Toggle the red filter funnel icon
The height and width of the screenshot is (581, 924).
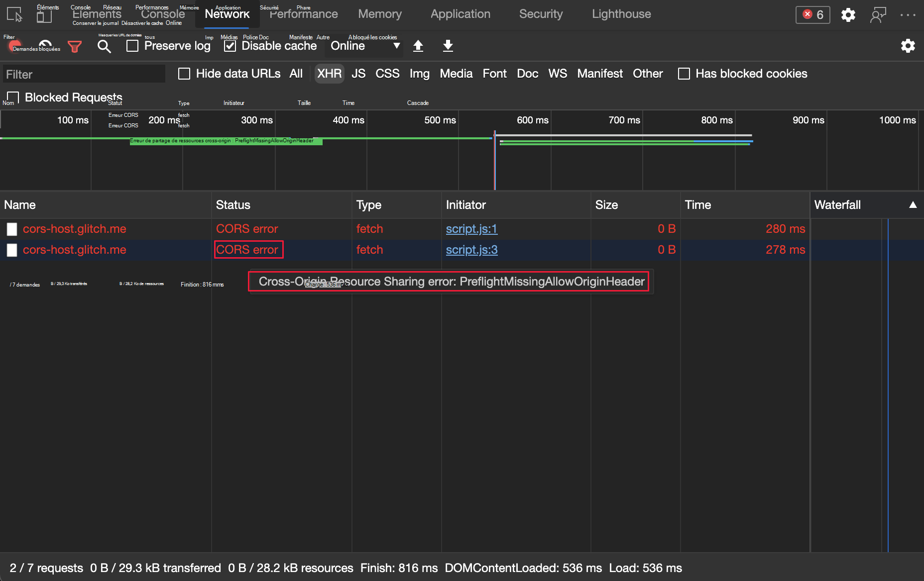pos(75,46)
